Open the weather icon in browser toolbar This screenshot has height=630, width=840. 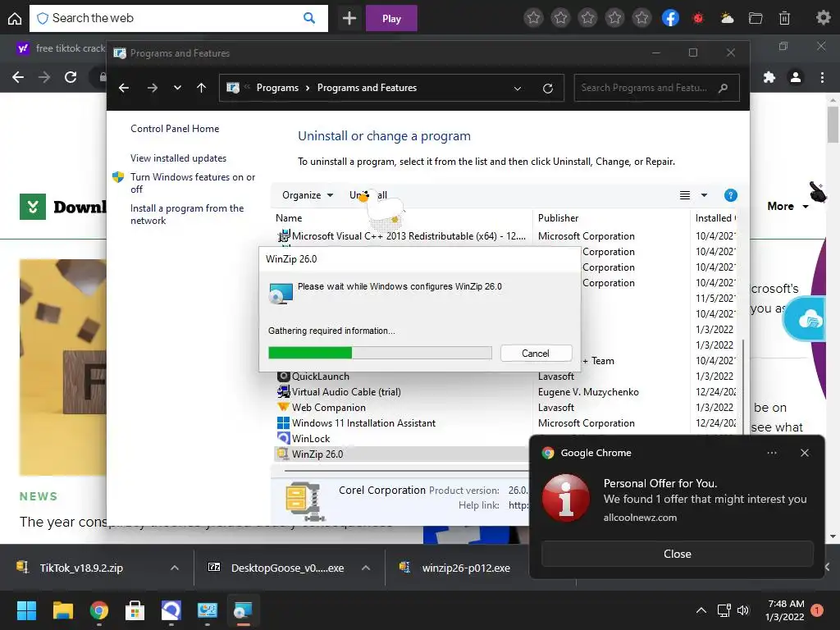tap(727, 18)
